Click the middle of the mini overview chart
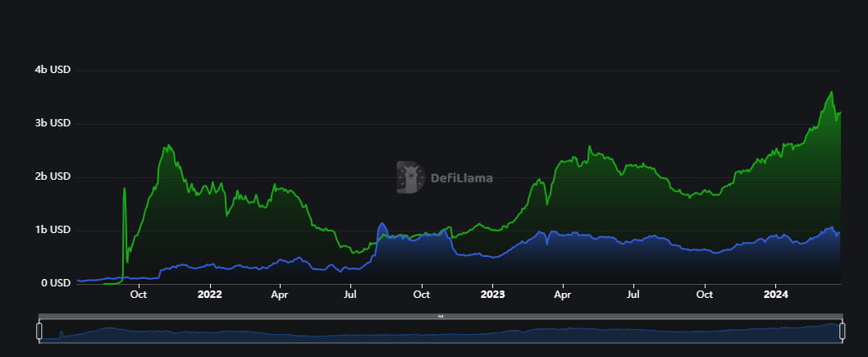Viewport: 868px width, 357px height. pyautogui.click(x=441, y=332)
